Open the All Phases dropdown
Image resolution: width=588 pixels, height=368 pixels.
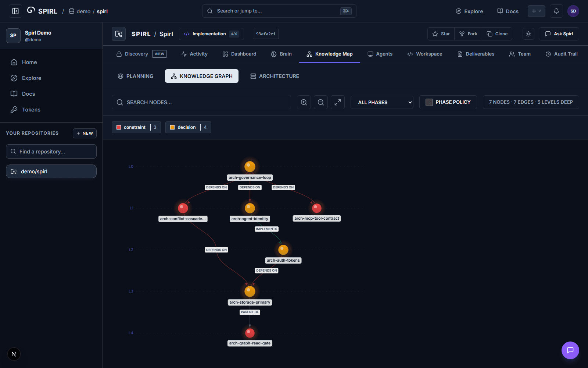tap(382, 102)
